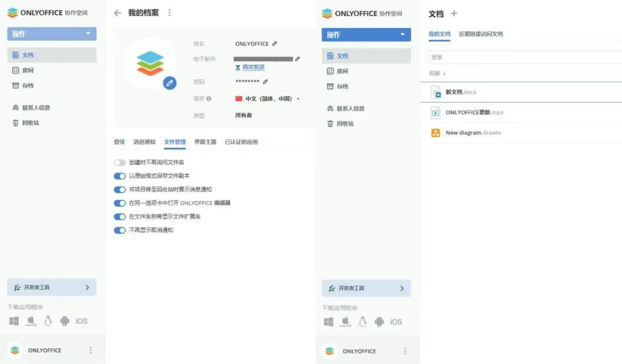This screenshot has width=622, height=364.
Task: Expand the 操作 dropdown in left panel
Action: click(52, 34)
